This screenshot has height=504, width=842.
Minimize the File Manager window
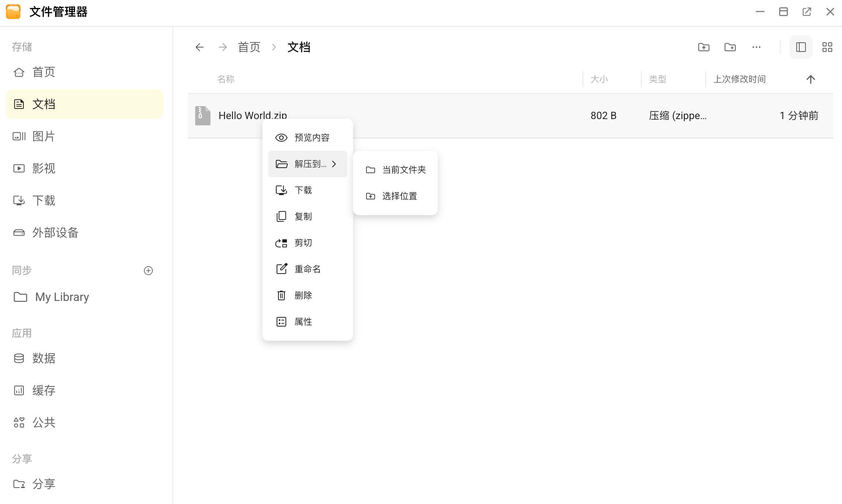[x=760, y=12]
